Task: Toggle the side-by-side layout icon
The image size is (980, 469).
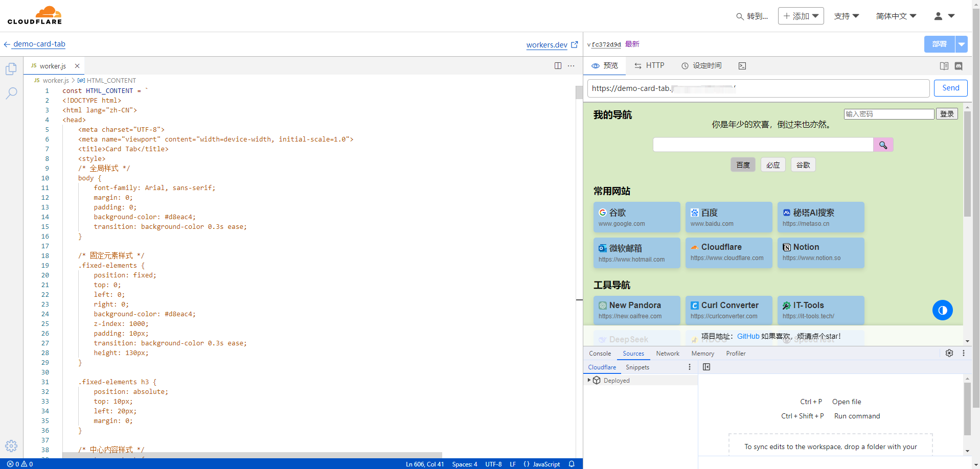Action: [x=944, y=66]
